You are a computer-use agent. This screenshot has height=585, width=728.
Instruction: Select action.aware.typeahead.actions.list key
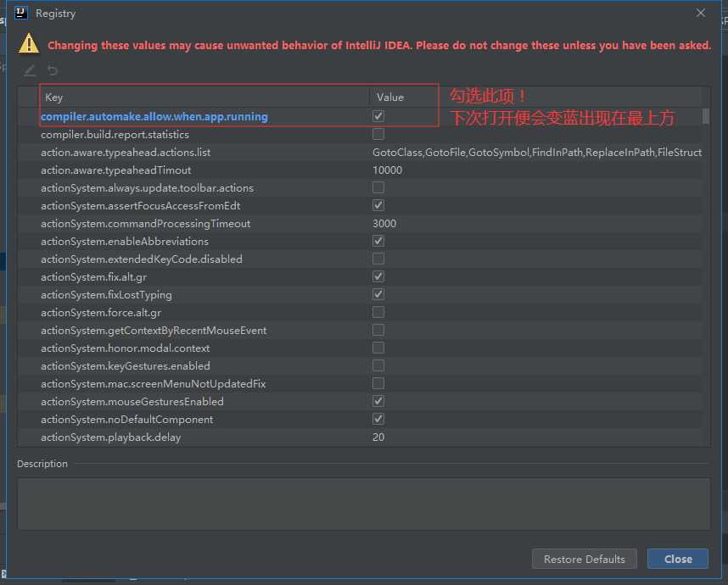tap(126, 152)
